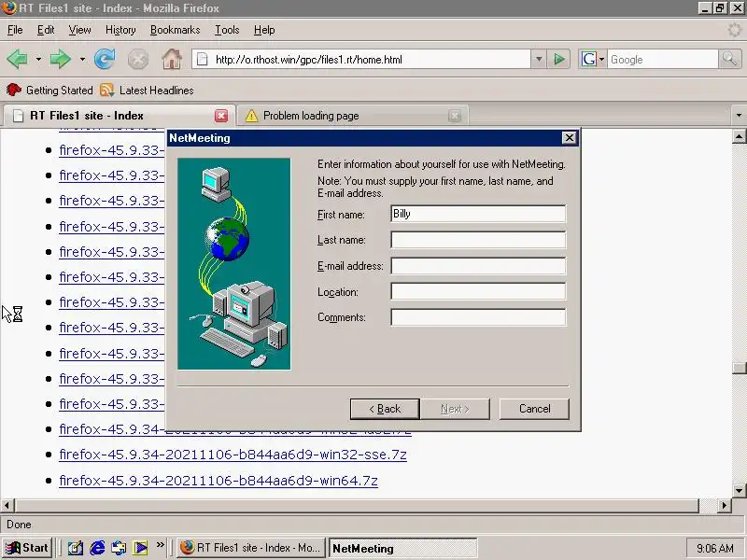Click the greyed-out Stop loading icon
This screenshot has height=560, width=747.
(138, 60)
